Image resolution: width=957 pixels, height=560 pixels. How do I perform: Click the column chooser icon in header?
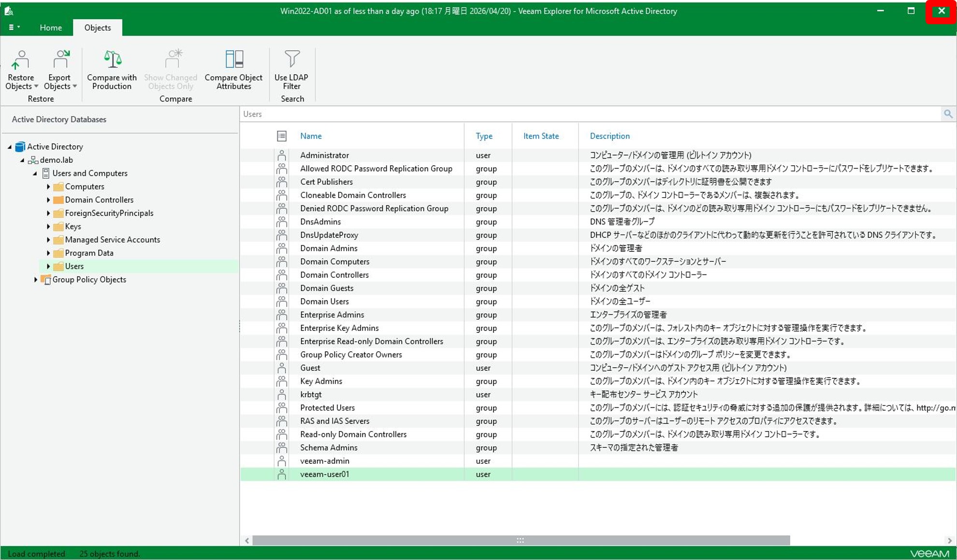(282, 136)
